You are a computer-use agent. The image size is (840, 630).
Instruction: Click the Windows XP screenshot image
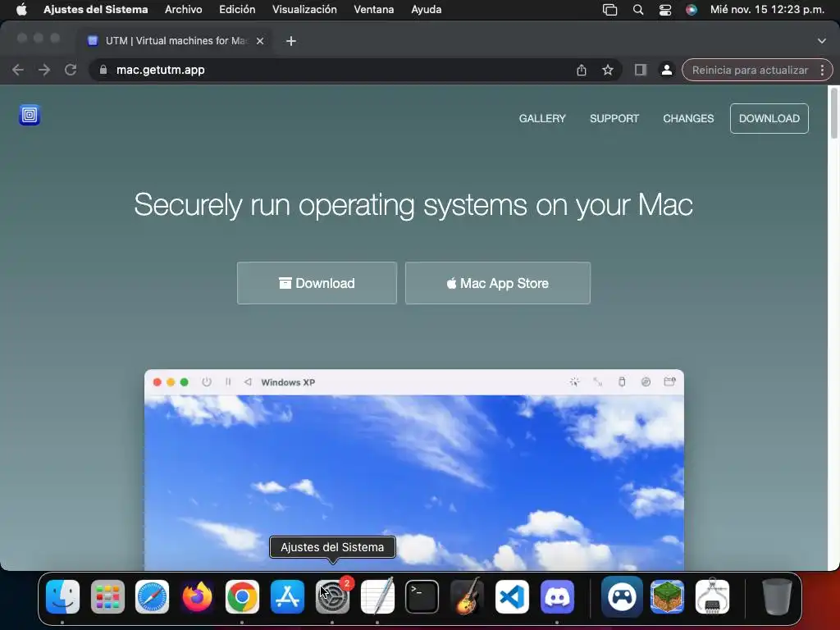click(414, 470)
